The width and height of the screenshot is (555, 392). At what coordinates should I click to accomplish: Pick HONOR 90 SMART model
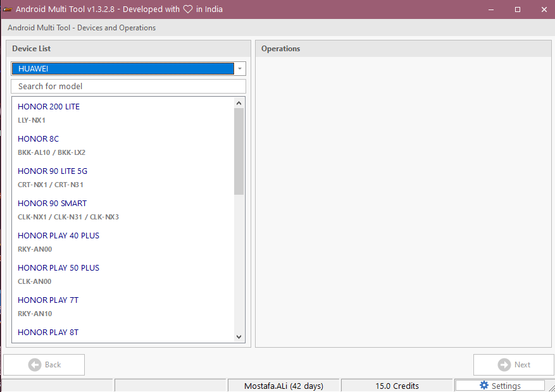point(52,203)
